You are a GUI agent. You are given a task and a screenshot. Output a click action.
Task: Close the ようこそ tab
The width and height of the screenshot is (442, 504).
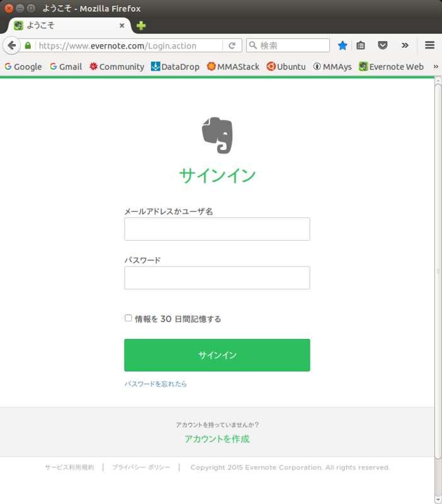click(x=122, y=25)
